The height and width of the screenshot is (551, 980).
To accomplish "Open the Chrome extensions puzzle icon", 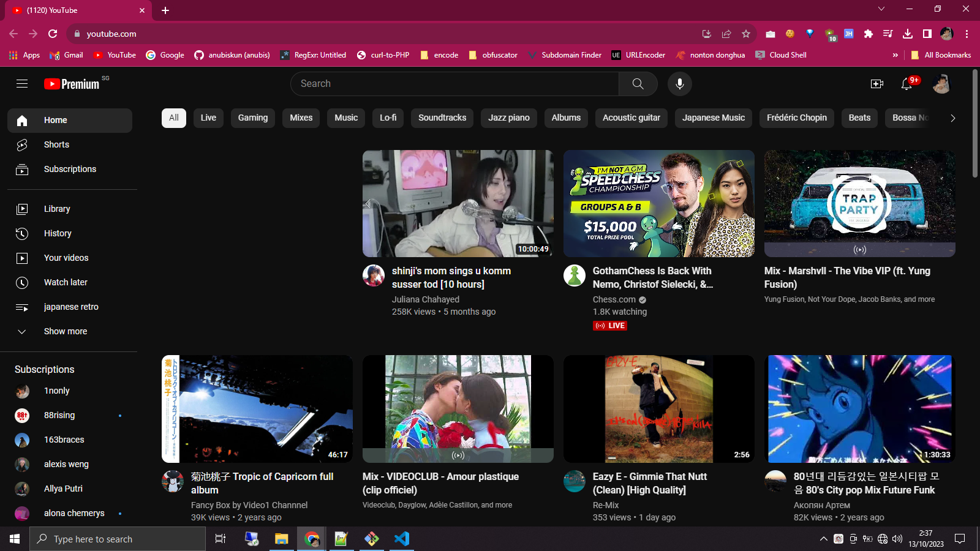I will pos(868,34).
